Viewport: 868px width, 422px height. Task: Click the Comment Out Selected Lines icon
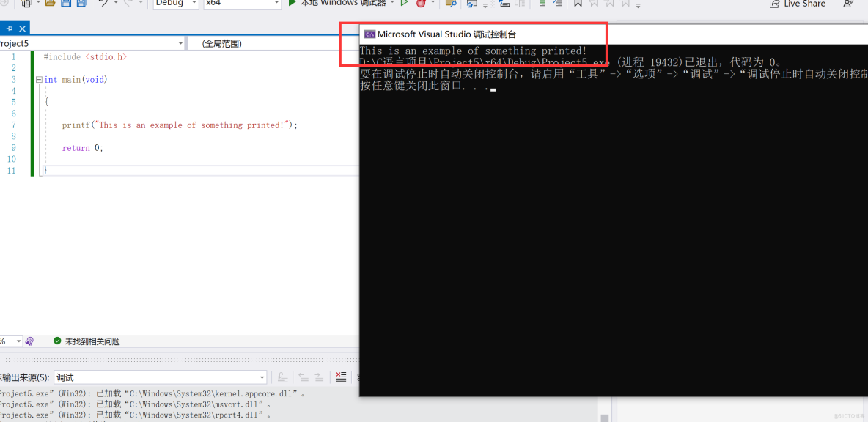pyautogui.click(x=542, y=4)
